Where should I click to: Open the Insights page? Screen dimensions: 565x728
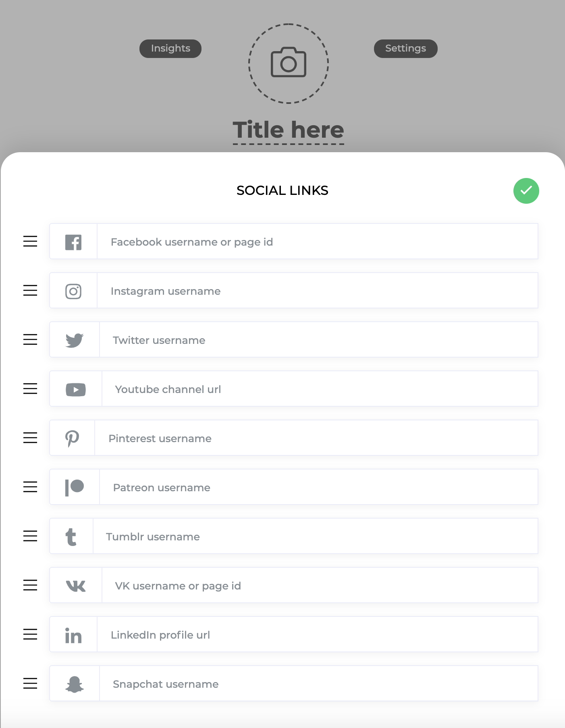pos(170,49)
